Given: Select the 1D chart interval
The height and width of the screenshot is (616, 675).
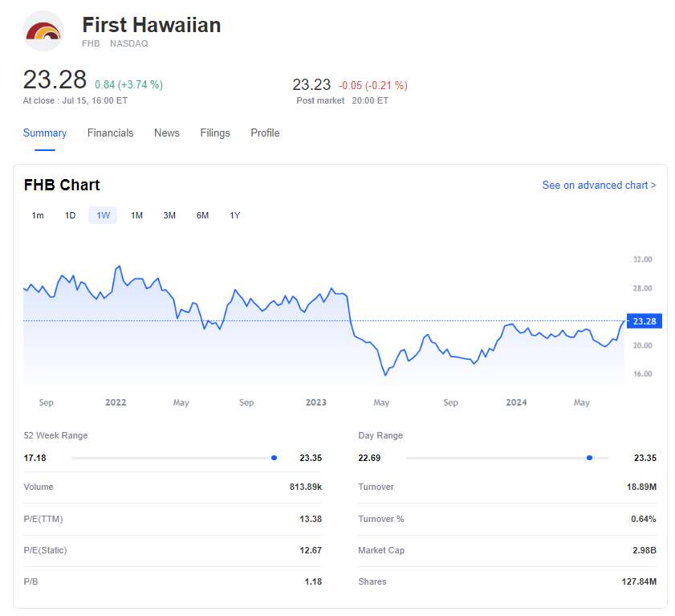Looking at the screenshot, I should tap(71, 215).
